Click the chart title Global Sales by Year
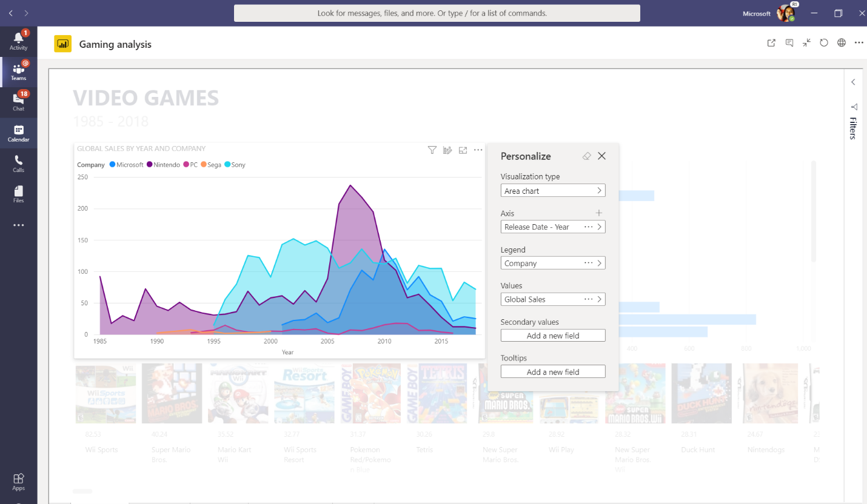This screenshot has width=867, height=504. (x=141, y=148)
